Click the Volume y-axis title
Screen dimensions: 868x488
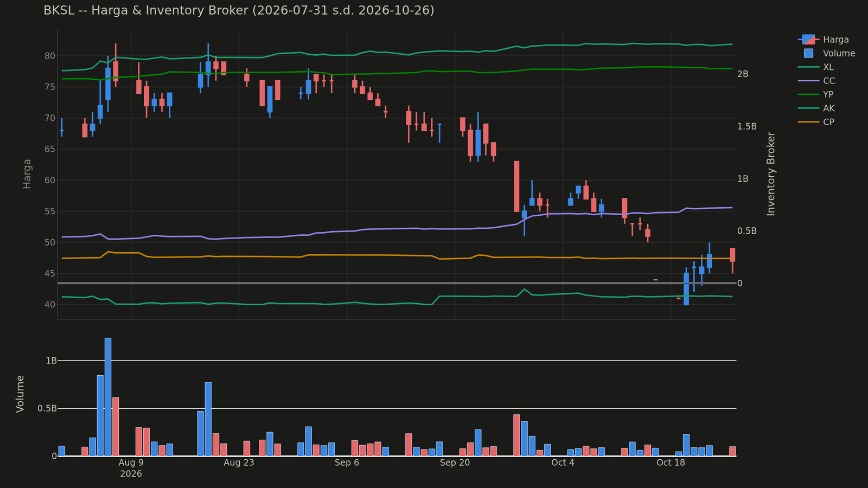tap(20, 394)
